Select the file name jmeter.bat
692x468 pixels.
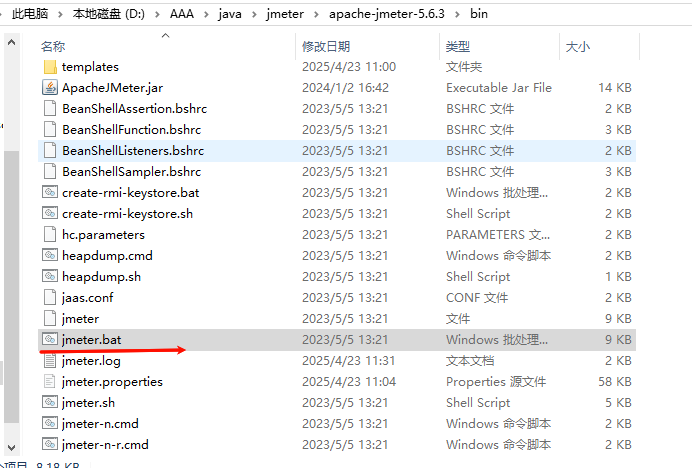click(91, 340)
